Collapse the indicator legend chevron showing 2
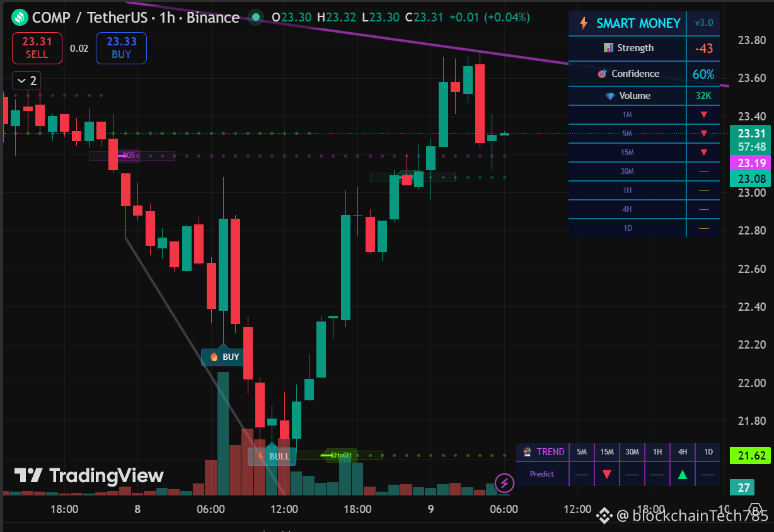 click(26, 81)
